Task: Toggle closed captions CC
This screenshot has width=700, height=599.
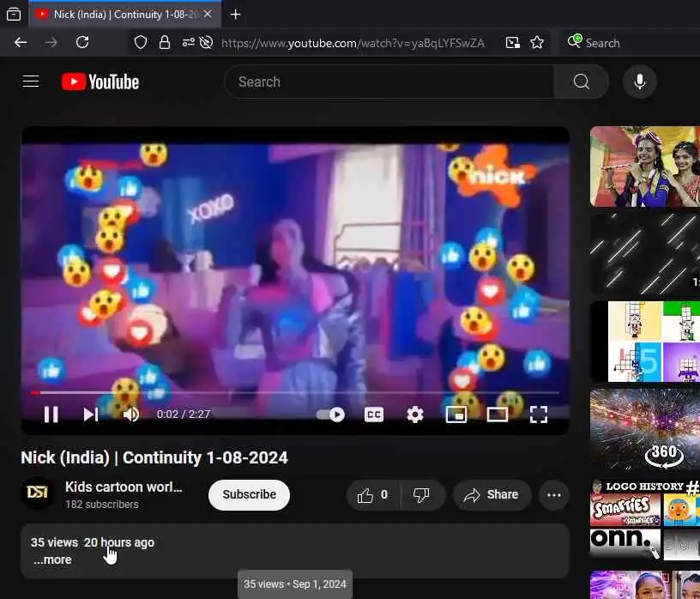Action: tap(374, 415)
